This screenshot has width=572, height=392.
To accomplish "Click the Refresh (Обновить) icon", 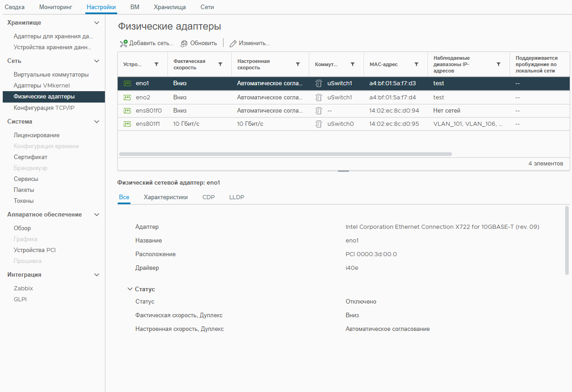I will 184,43.
